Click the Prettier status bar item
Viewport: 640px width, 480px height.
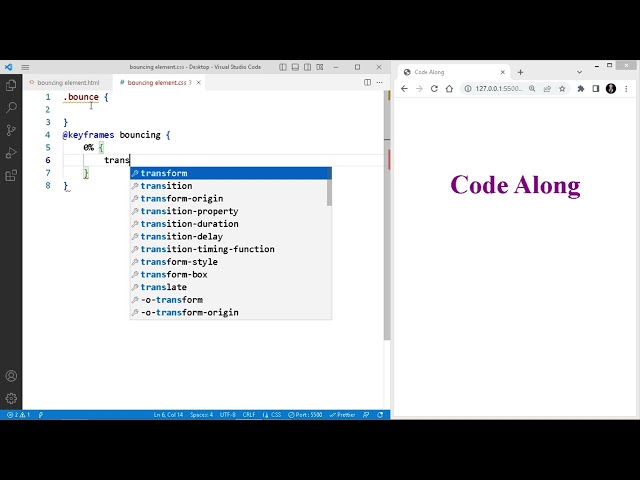(342, 415)
